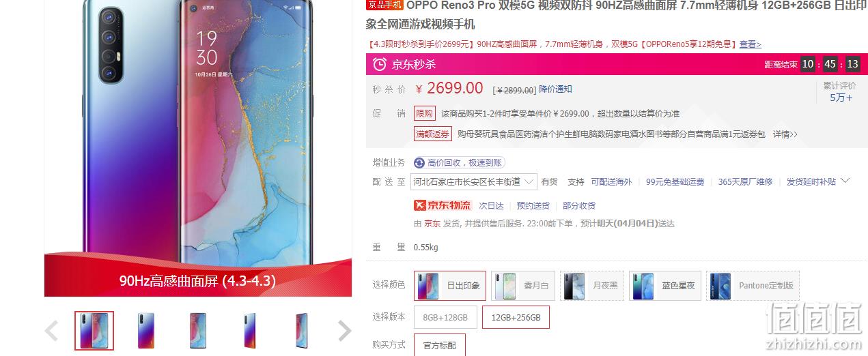Viewport: 868px width, 356px height.
Task: Open the delivery address dropdown
Action: point(474,181)
